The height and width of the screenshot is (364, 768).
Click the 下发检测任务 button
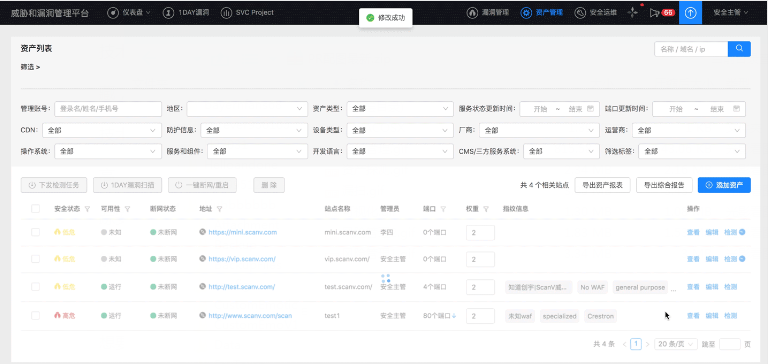click(x=54, y=185)
